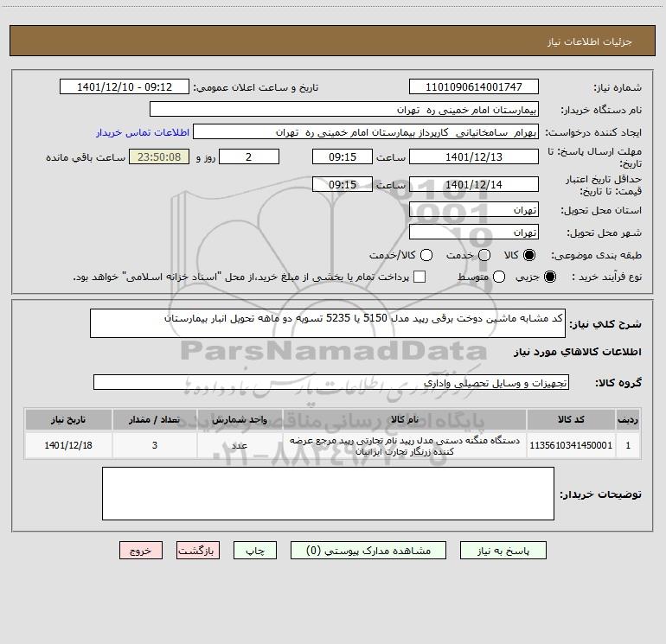Screen dimensions: 666x644
Task: Click the need date cell 1401/12/18
Action: click(68, 445)
